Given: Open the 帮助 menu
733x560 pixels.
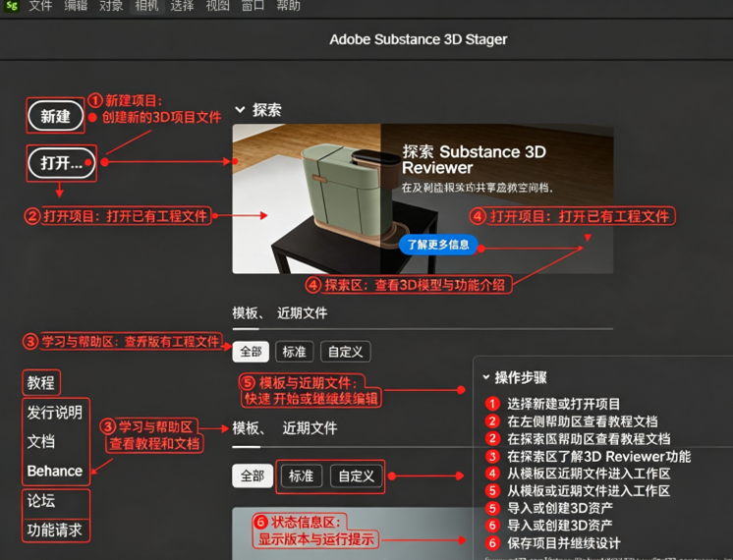Looking at the screenshot, I should pyautogui.click(x=289, y=6).
